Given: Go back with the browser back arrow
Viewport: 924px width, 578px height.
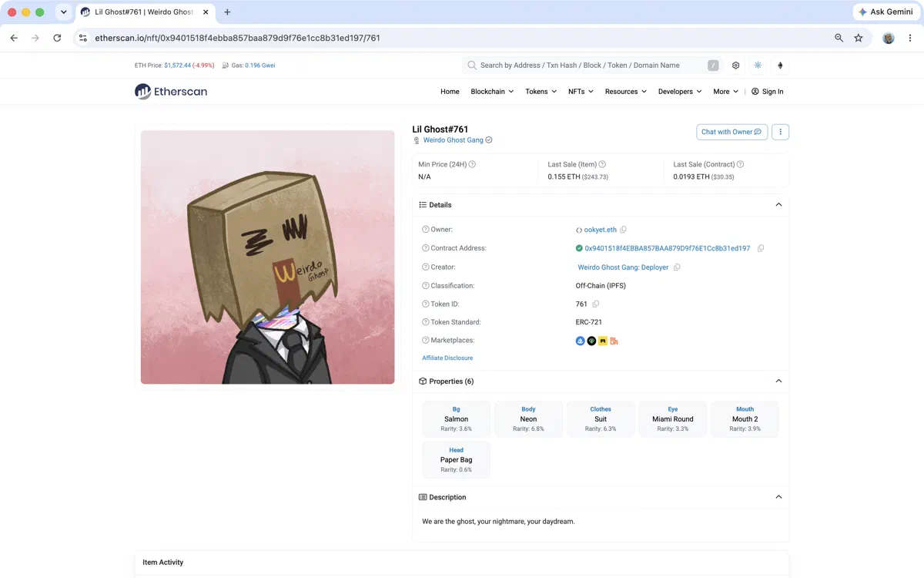Looking at the screenshot, I should point(14,38).
